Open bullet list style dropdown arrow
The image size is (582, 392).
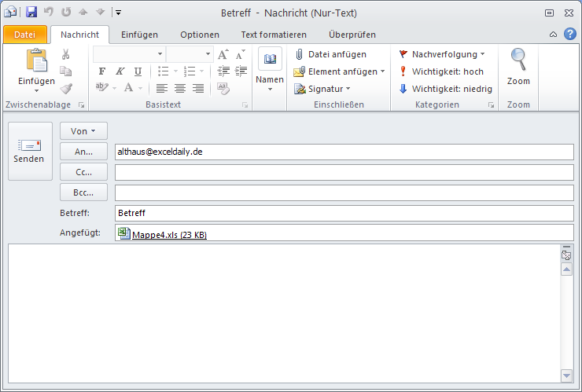[175, 71]
